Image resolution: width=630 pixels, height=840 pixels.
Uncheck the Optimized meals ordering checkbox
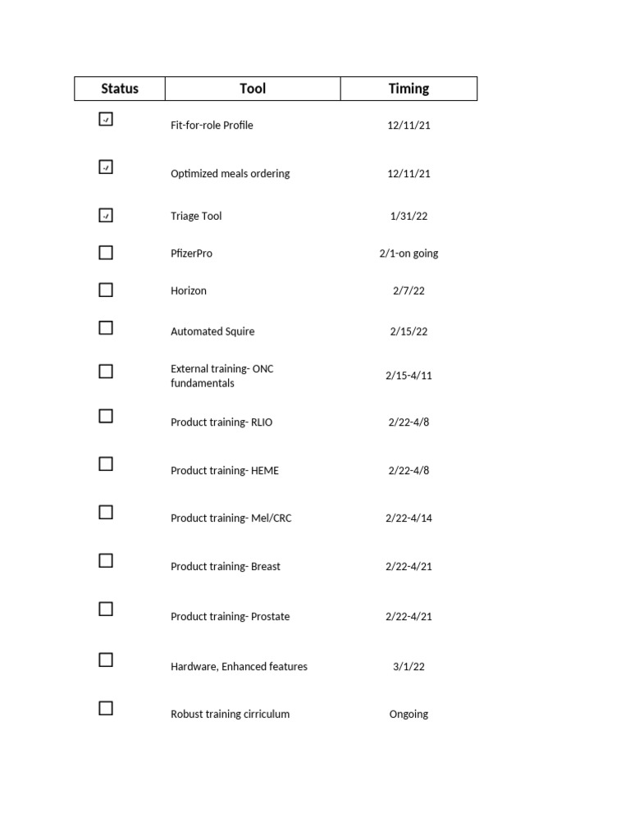point(106,167)
